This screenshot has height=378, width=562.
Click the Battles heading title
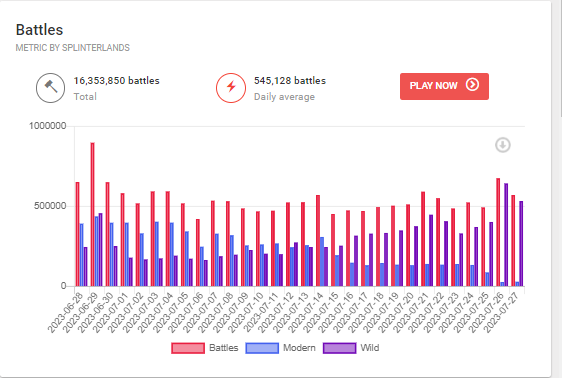[39, 30]
